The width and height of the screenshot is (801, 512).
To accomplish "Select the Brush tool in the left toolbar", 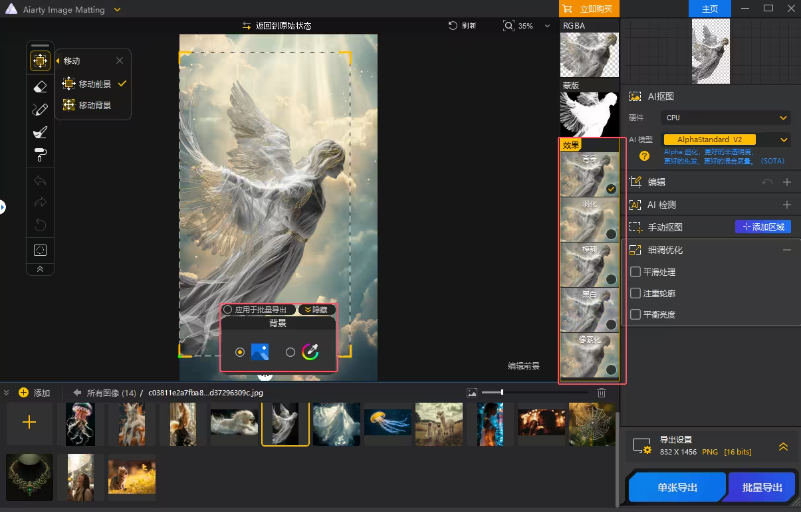I will pos(40,109).
